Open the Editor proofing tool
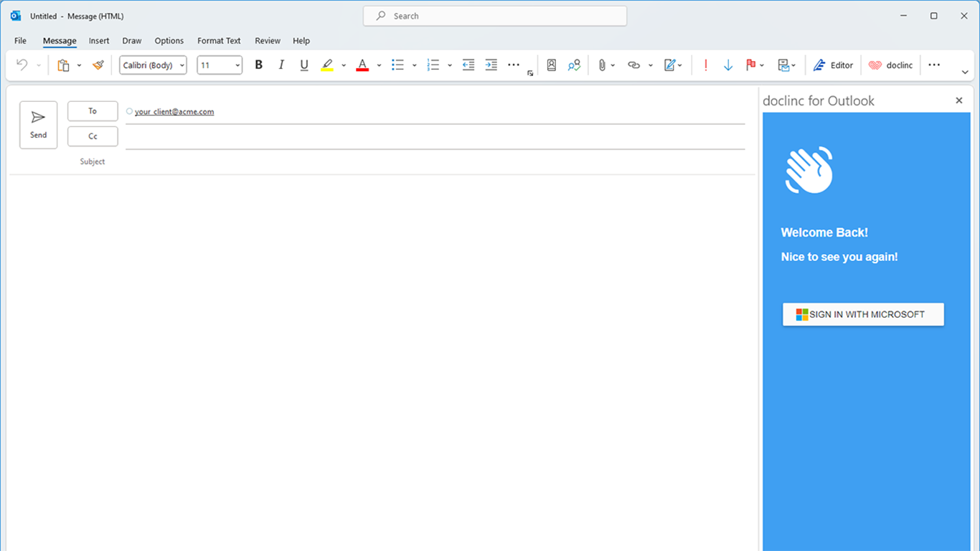This screenshot has width=980, height=551. tap(834, 65)
